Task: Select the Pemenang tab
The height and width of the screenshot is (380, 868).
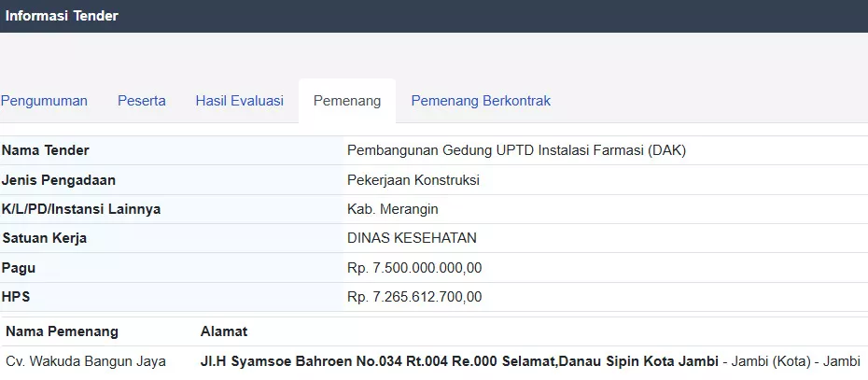Action: click(x=347, y=101)
